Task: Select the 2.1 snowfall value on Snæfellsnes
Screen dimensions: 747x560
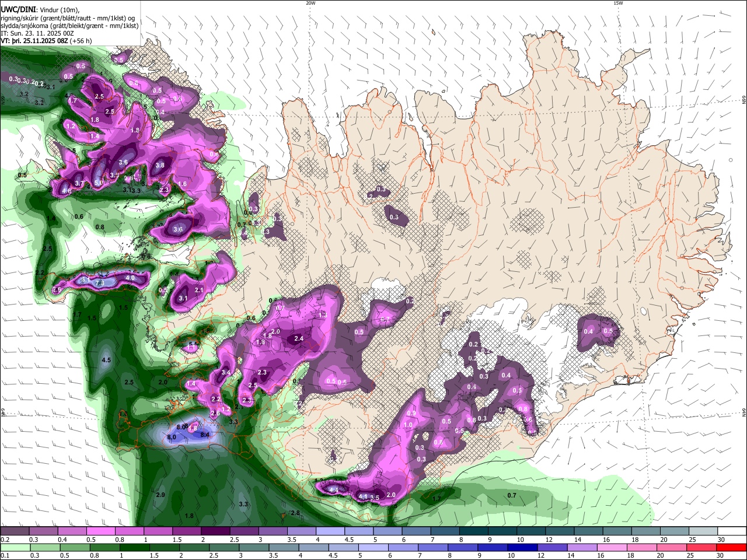Action: click(199, 290)
